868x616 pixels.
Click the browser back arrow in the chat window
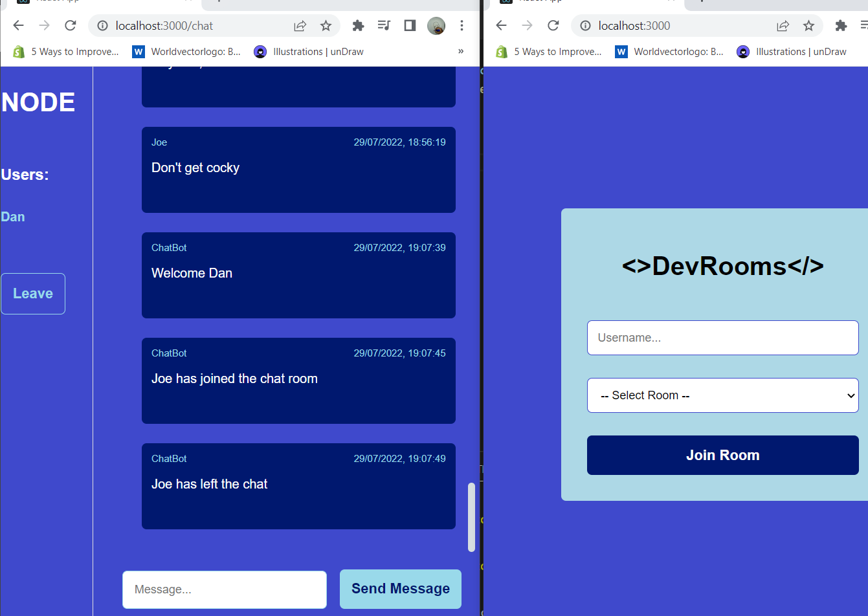pos(18,25)
